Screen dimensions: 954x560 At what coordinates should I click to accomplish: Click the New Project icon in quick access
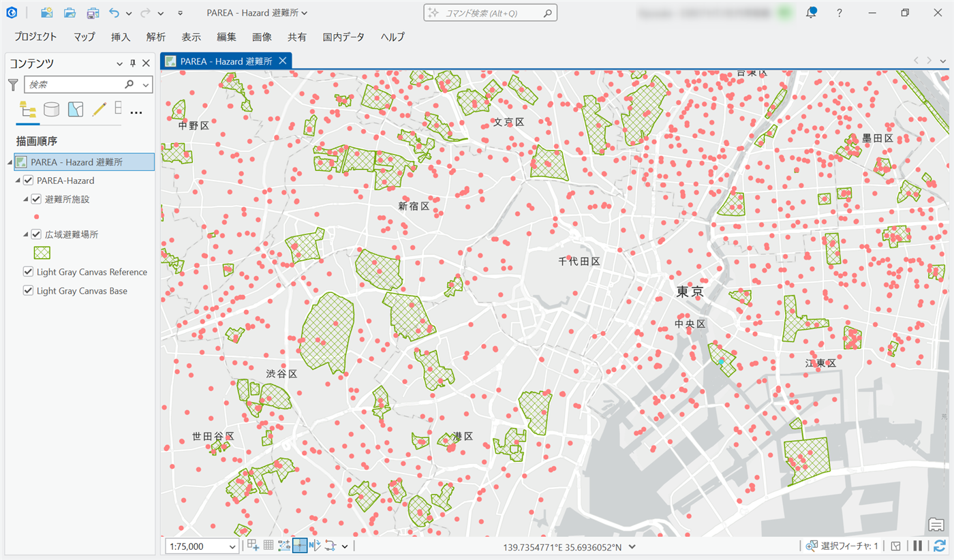[x=46, y=13]
